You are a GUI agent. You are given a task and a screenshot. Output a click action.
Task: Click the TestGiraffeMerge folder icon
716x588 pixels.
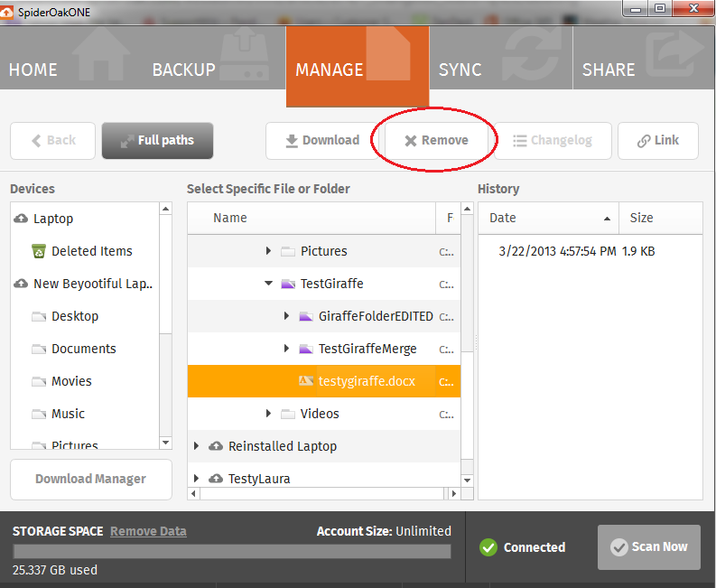coord(306,349)
